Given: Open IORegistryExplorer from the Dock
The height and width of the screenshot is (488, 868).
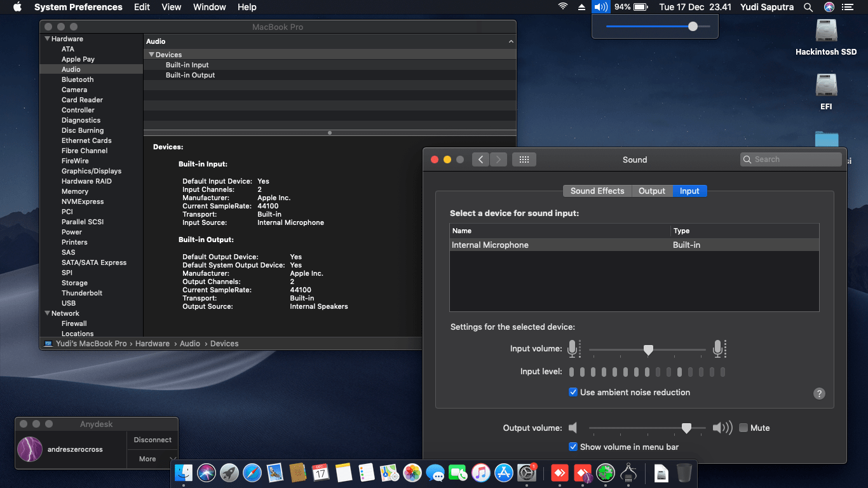Looking at the screenshot, I should coord(628,473).
